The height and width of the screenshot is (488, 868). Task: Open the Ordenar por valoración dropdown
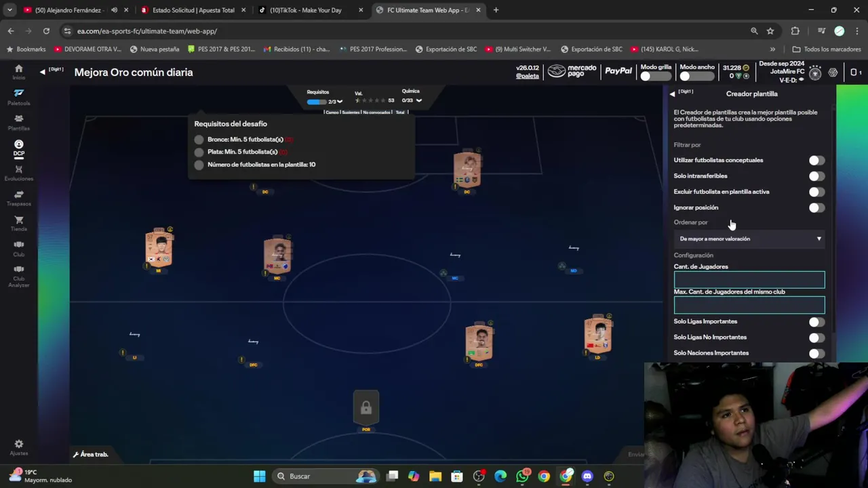pyautogui.click(x=749, y=239)
